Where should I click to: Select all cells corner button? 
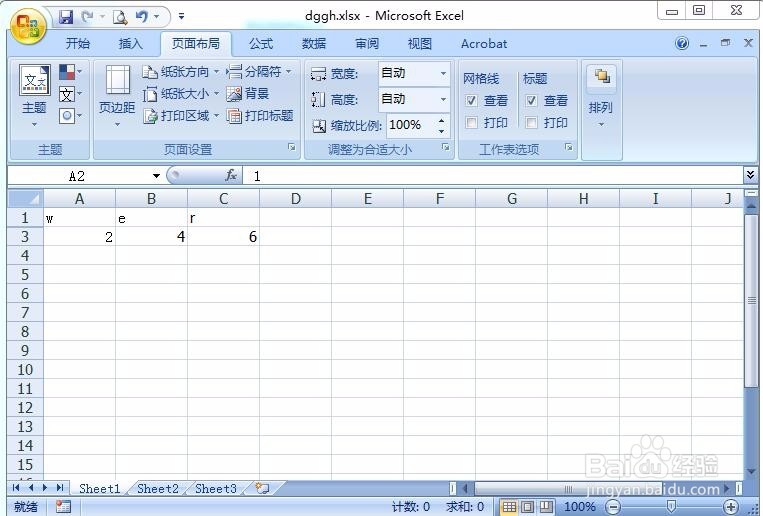(26, 198)
